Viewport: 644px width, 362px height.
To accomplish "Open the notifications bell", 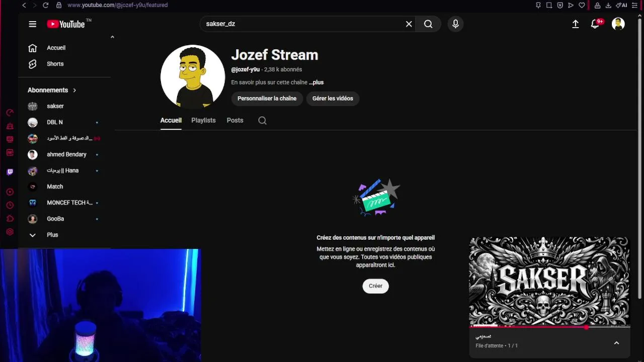I will (x=595, y=24).
